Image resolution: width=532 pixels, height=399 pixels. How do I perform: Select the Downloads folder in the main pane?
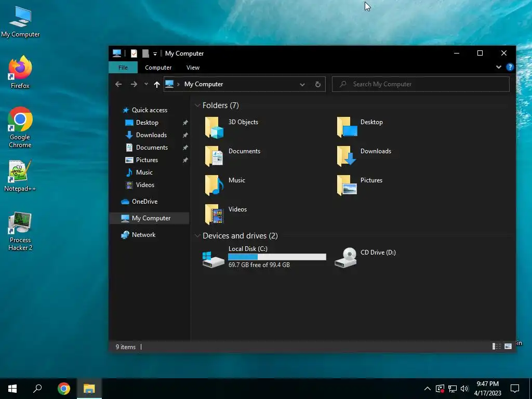(364, 156)
